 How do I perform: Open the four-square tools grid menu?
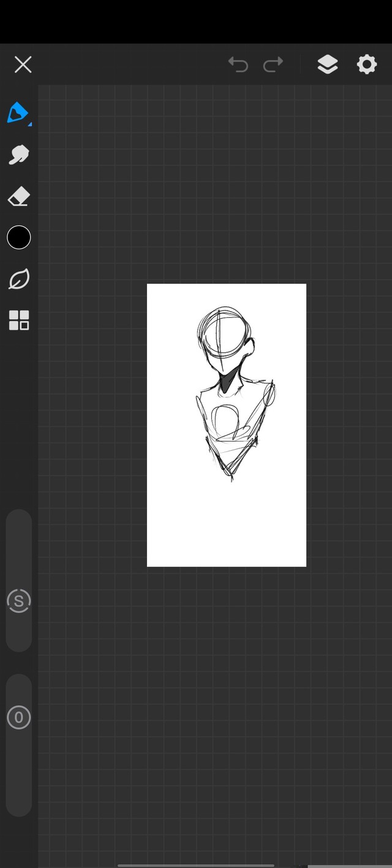pyautogui.click(x=19, y=320)
